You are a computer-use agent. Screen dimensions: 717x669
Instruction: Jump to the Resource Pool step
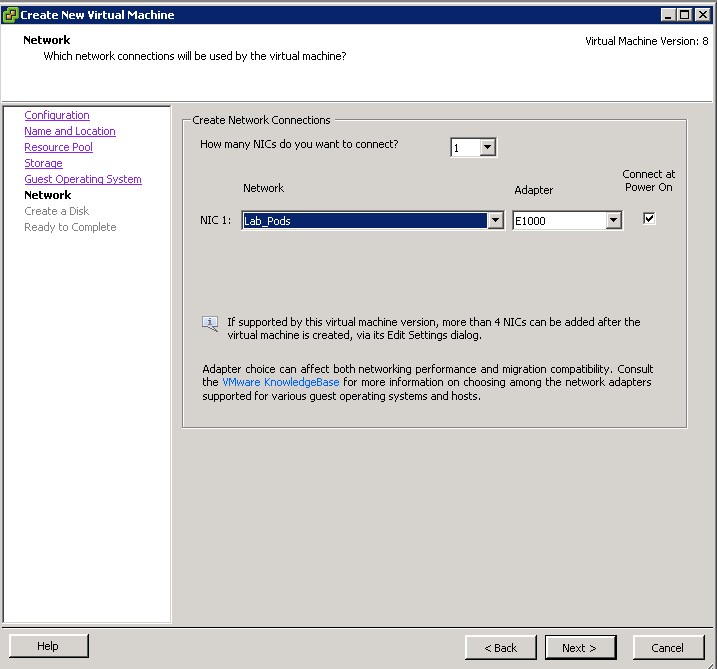[59, 147]
